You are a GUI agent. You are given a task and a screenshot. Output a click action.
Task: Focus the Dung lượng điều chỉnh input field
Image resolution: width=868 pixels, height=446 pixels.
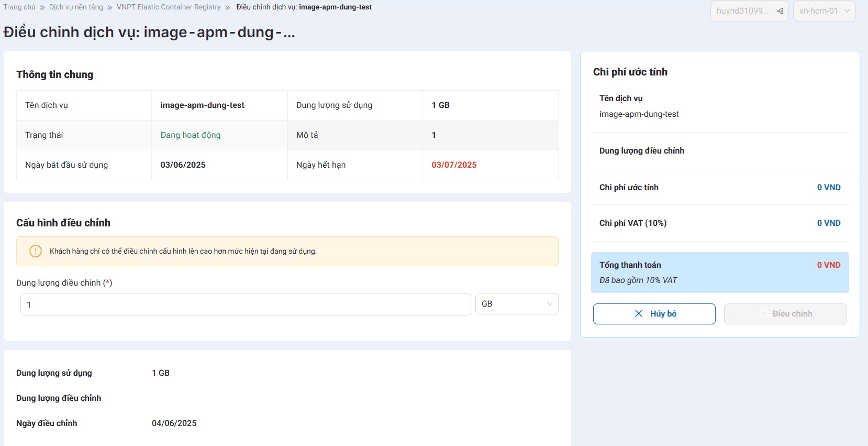pyautogui.click(x=245, y=304)
